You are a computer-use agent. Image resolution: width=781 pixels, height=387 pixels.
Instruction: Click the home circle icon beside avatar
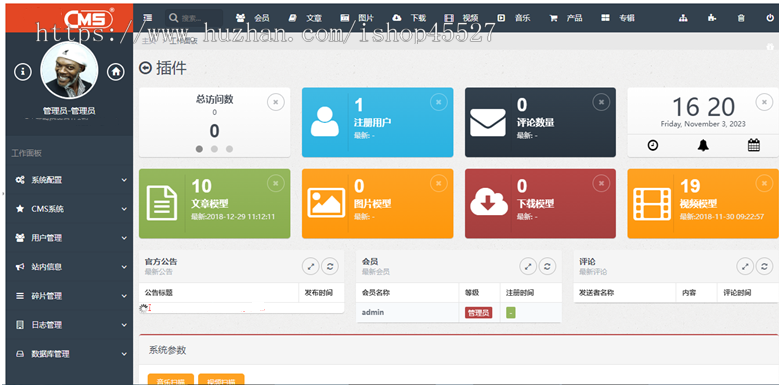pos(116,72)
